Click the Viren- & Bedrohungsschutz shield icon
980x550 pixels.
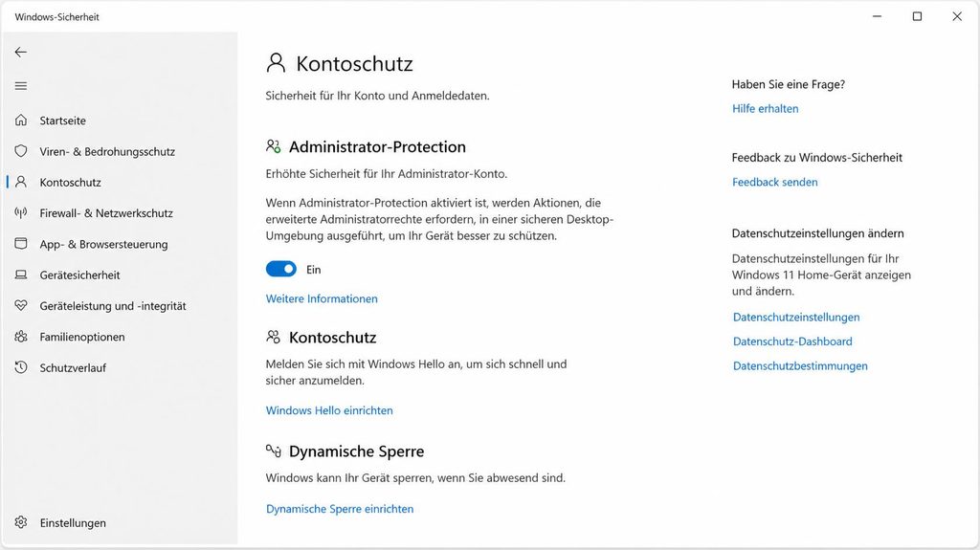point(21,151)
